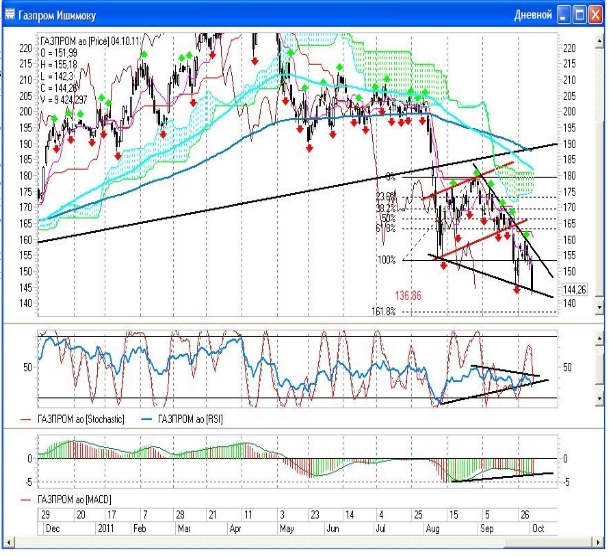The width and height of the screenshot is (609, 556).
Task: Select the ГАЗПРОМ ао [Stochastic] legend label
Action: [x=81, y=419]
